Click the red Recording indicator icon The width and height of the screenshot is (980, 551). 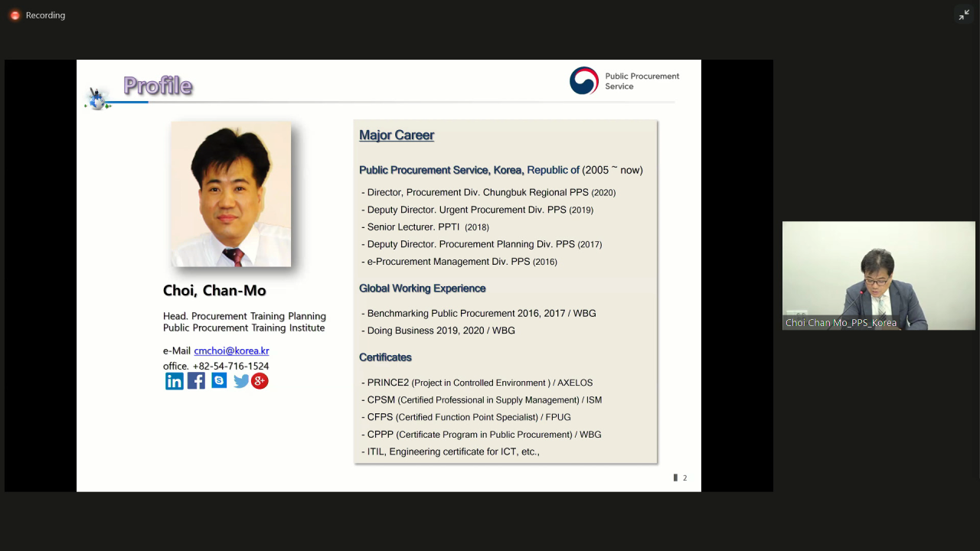15,15
